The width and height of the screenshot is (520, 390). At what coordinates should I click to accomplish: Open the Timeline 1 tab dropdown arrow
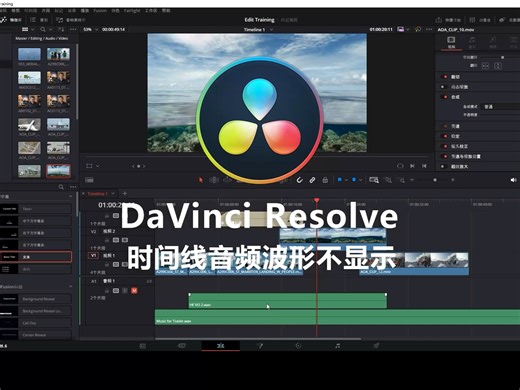(x=113, y=194)
